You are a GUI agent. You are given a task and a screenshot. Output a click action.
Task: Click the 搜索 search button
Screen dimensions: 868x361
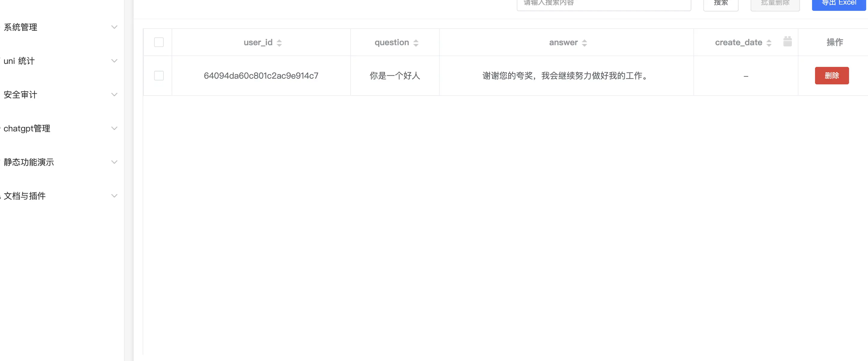click(721, 4)
